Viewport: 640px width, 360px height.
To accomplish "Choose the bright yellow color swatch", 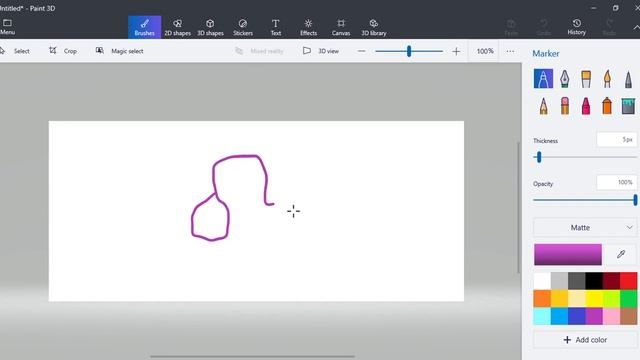I will point(594,298).
